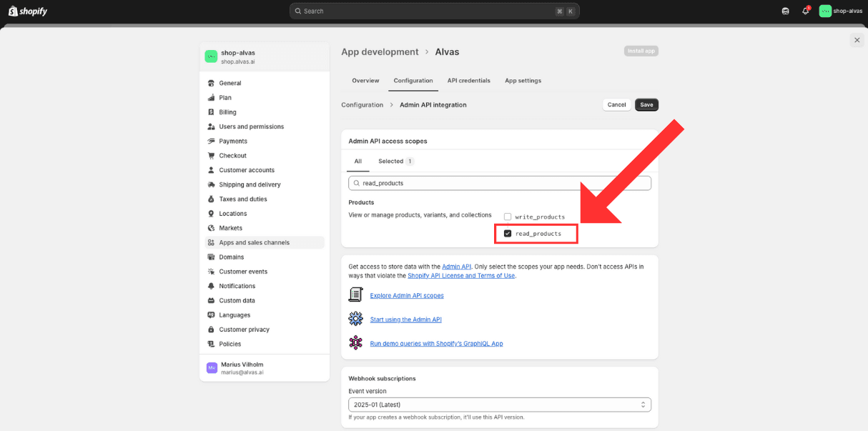Click the Customer events icon
This screenshot has width=868, height=431.
tap(211, 272)
